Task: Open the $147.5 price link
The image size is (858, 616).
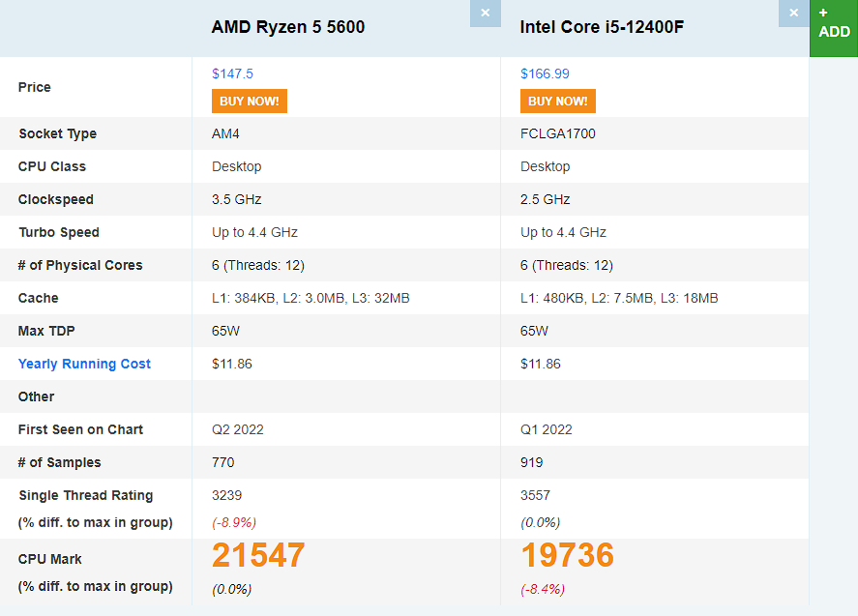Action: tap(232, 73)
